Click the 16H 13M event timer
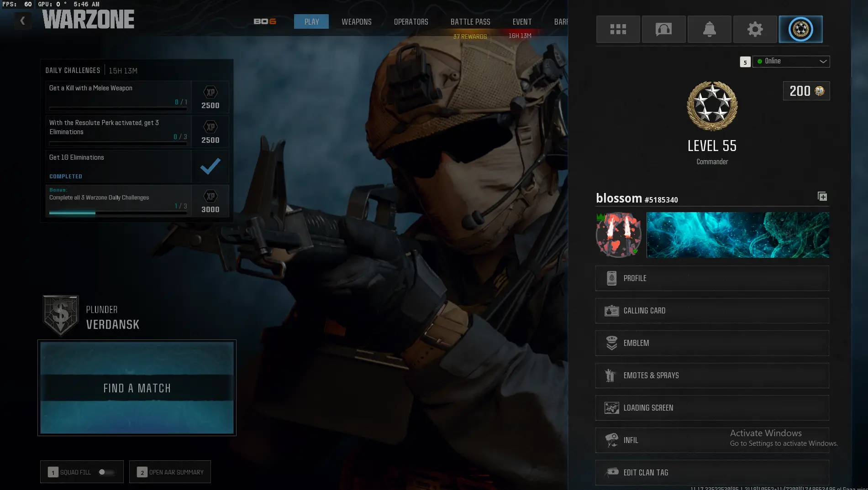Screen dimensions: 868x490 [x=520, y=36]
